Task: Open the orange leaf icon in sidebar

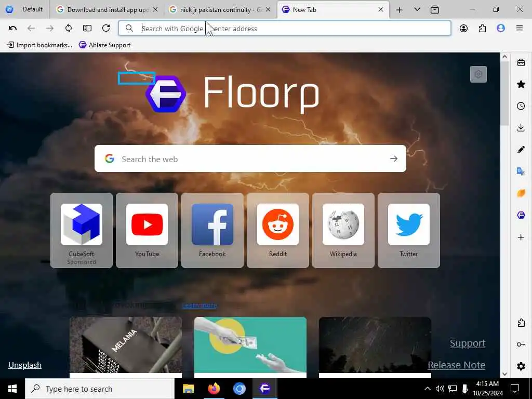Action: (521, 193)
